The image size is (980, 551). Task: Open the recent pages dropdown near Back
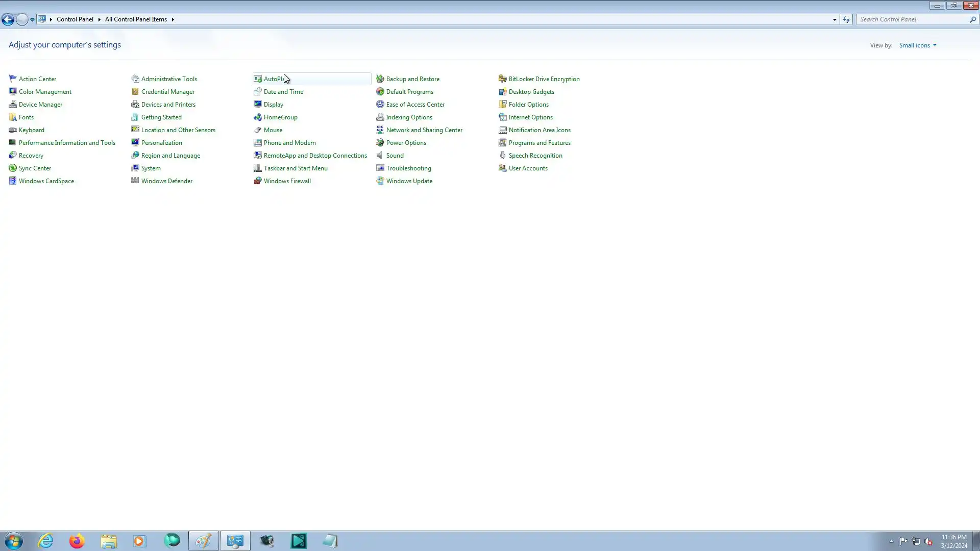click(x=32, y=19)
